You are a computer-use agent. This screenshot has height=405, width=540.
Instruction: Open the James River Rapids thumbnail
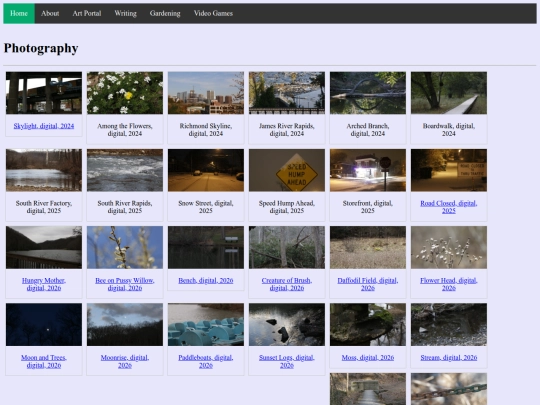pos(287,93)
